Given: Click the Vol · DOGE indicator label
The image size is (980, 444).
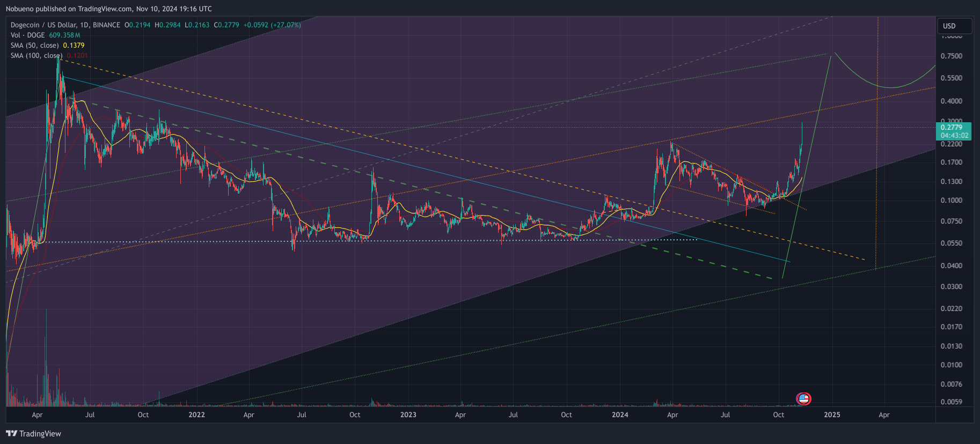Looking at the screenshot, I should coord(28,35).
